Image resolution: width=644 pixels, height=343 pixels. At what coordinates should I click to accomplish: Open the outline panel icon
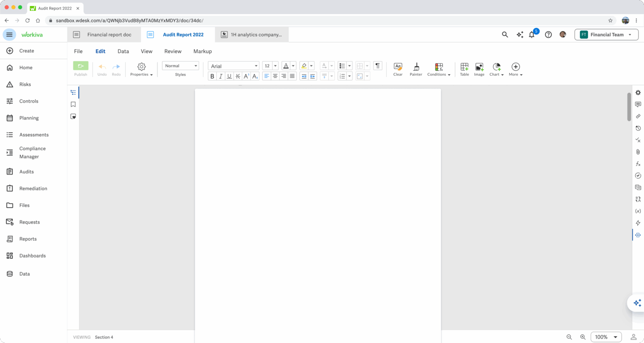(73, 92)
